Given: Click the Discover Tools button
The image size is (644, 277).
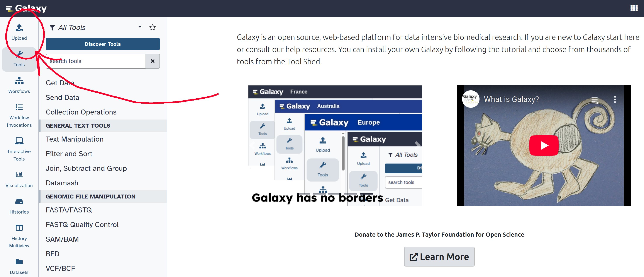Looking at the screenshot, I should click(x=103, y=44).
